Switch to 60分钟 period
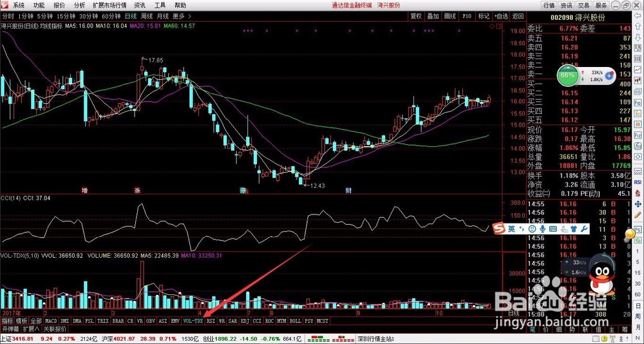The image size is (644, 344). pos(111,17)
